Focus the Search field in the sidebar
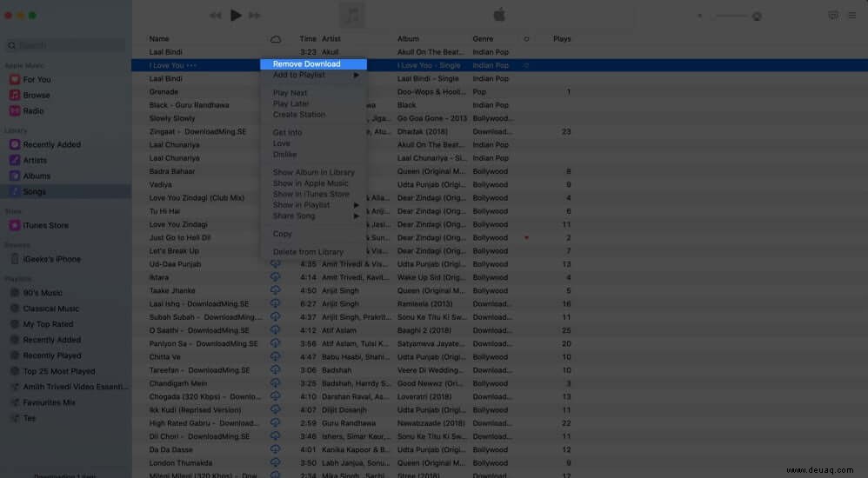The height and width of the screenshot is (478, 868). pos(65,45)
